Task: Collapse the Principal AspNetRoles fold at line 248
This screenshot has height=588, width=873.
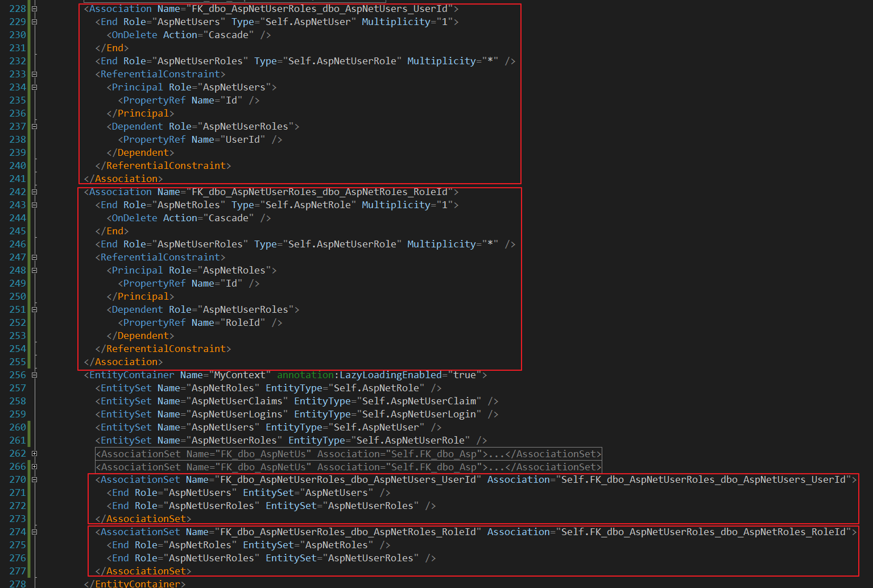Action: click(x=34, y=271)
